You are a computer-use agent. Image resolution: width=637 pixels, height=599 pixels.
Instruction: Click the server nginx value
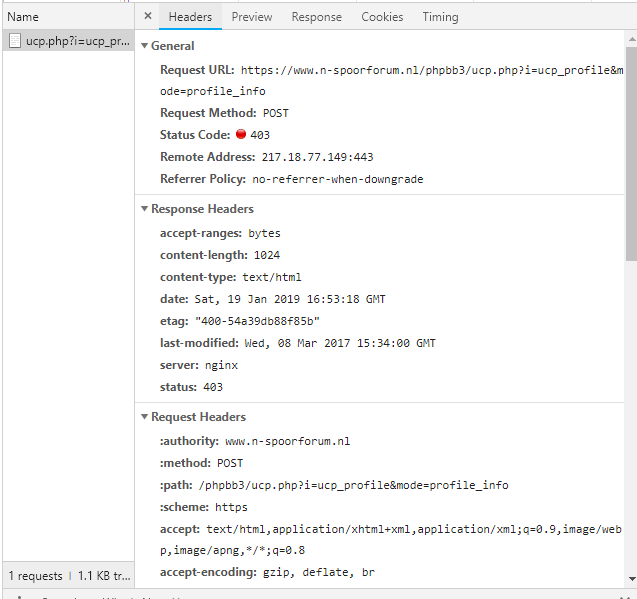pyautogui.click(x=221, y=365)
